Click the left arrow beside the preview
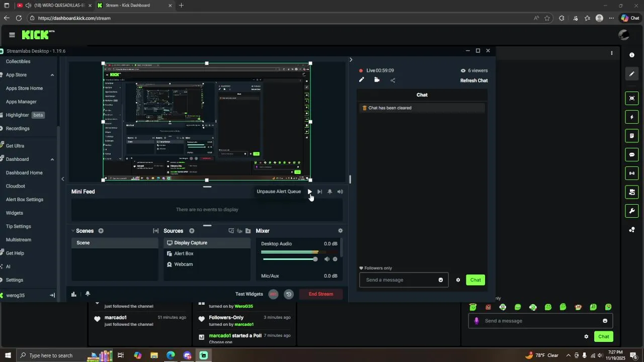 (63, 179)
